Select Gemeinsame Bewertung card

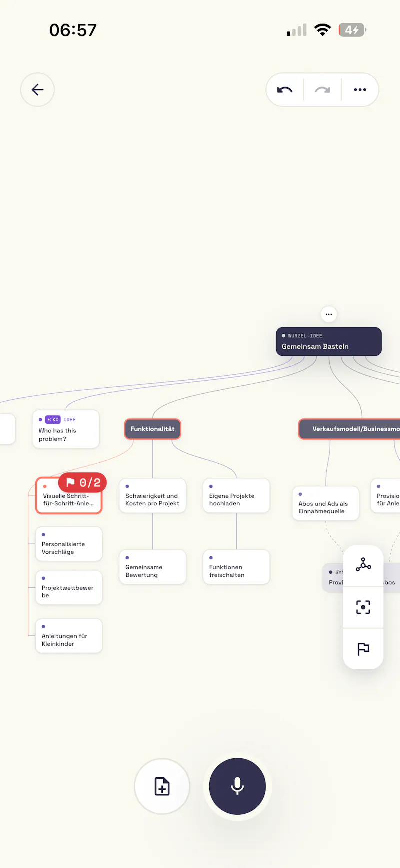click(x=152, y=567)
